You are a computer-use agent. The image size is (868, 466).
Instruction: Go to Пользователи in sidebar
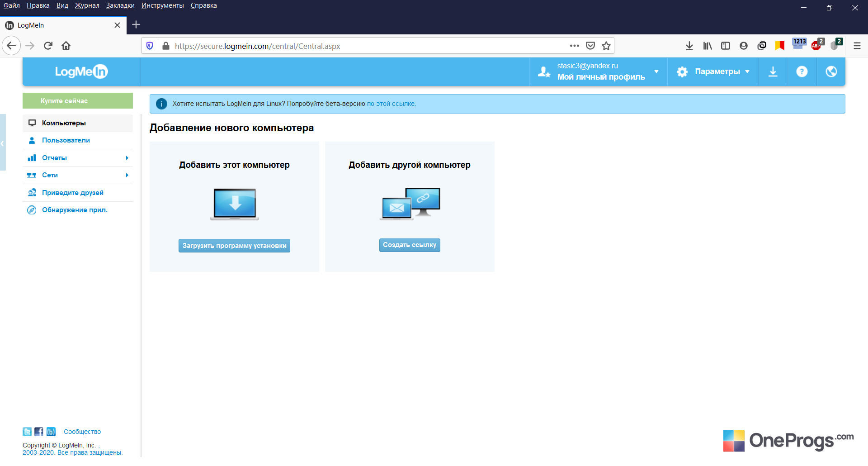[78, 140]
